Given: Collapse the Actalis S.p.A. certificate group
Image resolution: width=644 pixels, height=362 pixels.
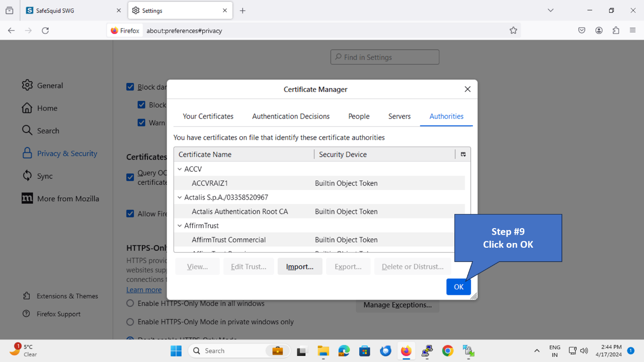Looking at the screenshot, I should tap(180, 197).
